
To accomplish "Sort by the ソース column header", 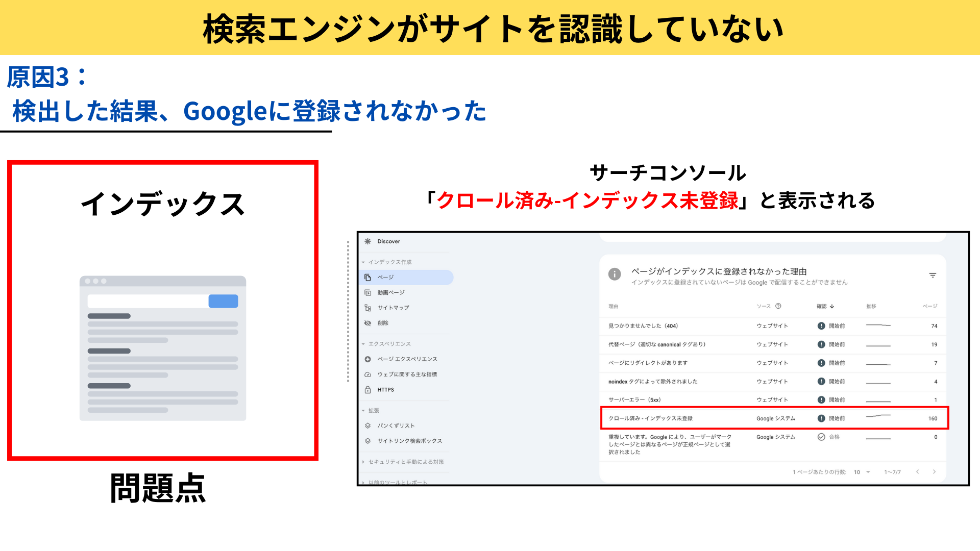I will click(764, 307).
